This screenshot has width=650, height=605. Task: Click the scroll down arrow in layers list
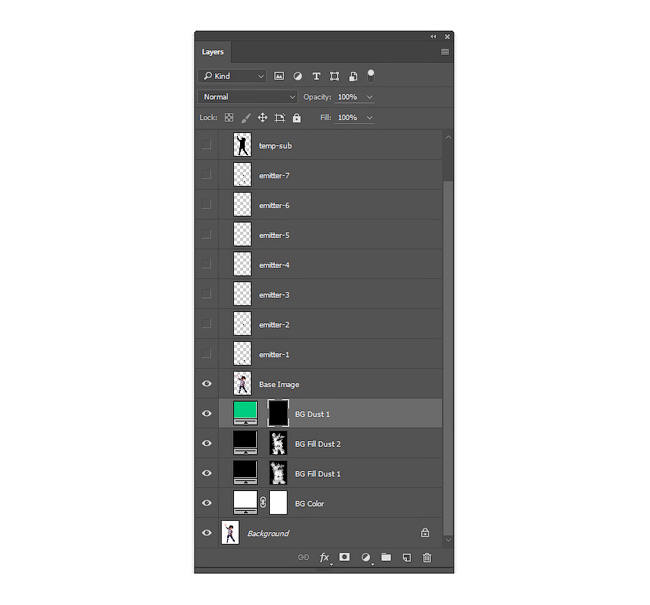click(x=448, y=540)
